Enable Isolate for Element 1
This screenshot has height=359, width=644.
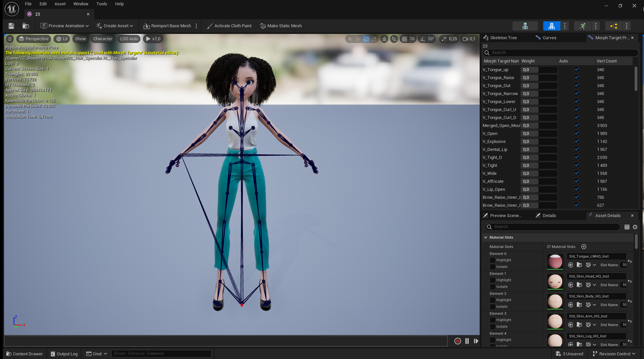pos(493,287)
